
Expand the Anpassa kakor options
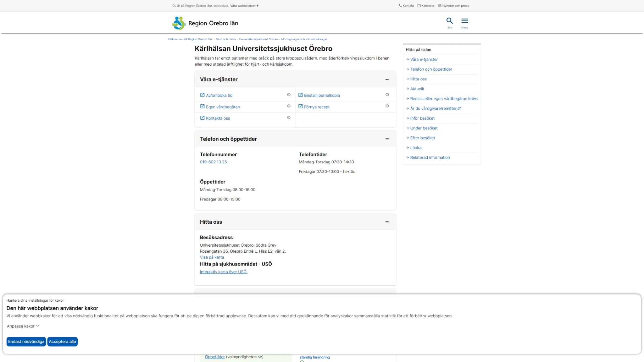pos(23,326)
